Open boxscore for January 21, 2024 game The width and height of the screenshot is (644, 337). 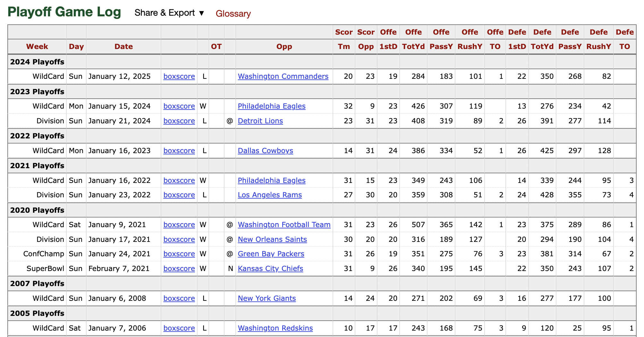click(179, 121)
